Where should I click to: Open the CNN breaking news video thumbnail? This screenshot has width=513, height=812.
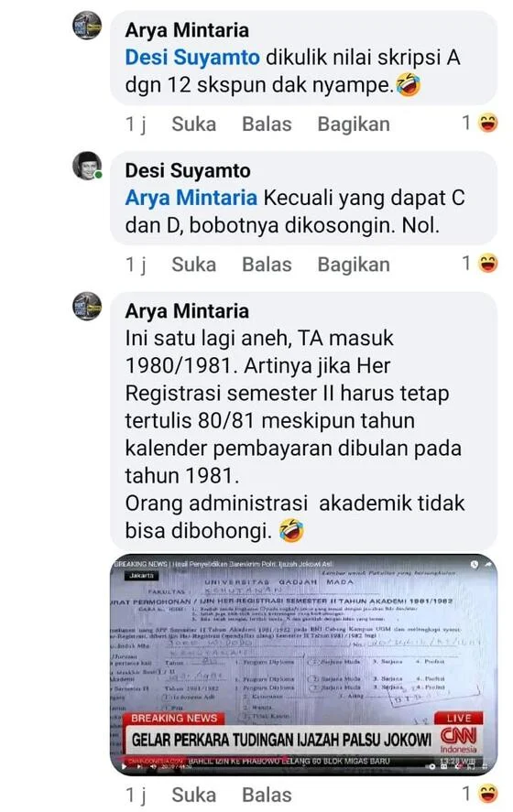[303, 665]
